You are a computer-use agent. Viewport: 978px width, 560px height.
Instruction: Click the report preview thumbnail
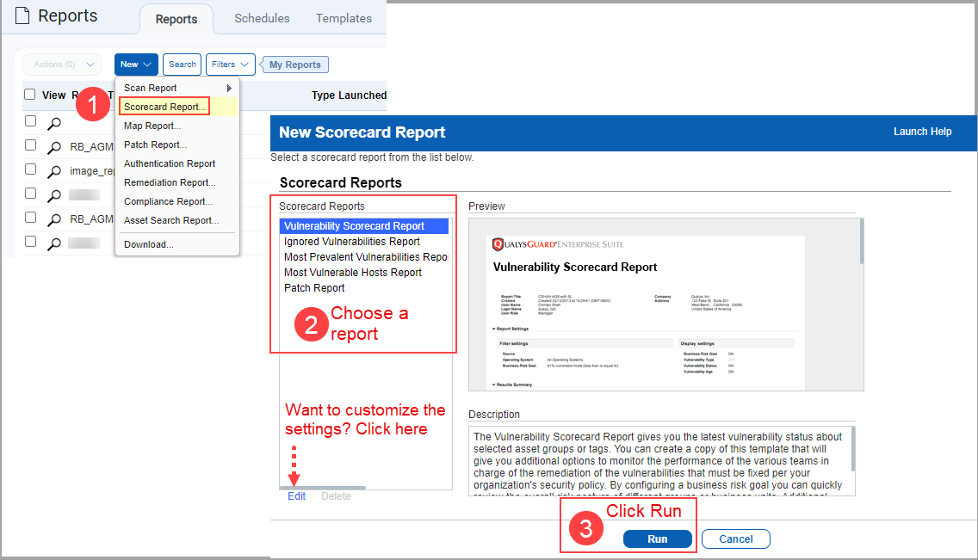pos(646,313)
